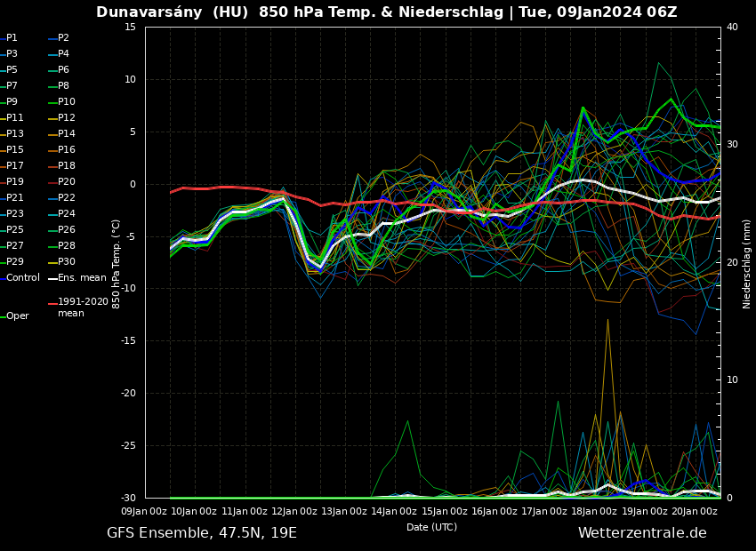Click the 09Jan 00z date tick label
The image size is (756, 551).
pos(145,511)
